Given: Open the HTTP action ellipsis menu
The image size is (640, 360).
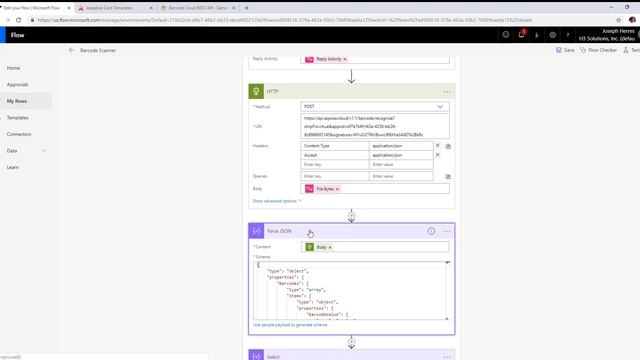Looking at the screenshot, I should [x=447, y=92].
